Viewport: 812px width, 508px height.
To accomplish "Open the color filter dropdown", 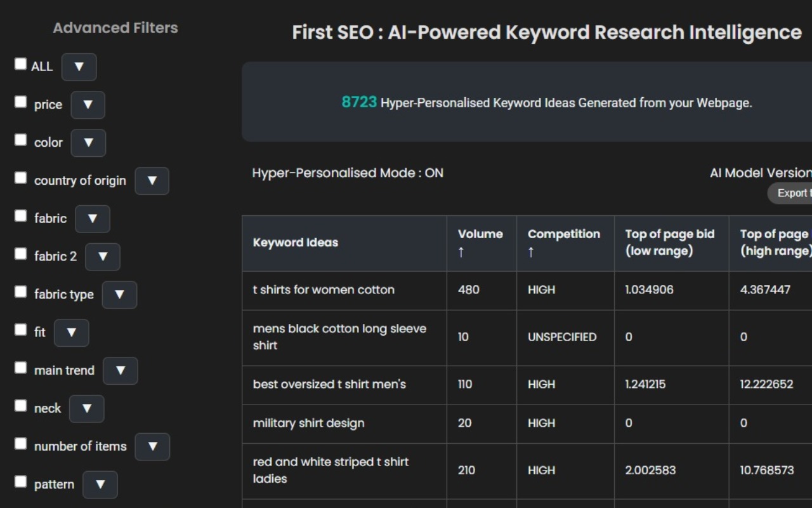I will [88, 143].
